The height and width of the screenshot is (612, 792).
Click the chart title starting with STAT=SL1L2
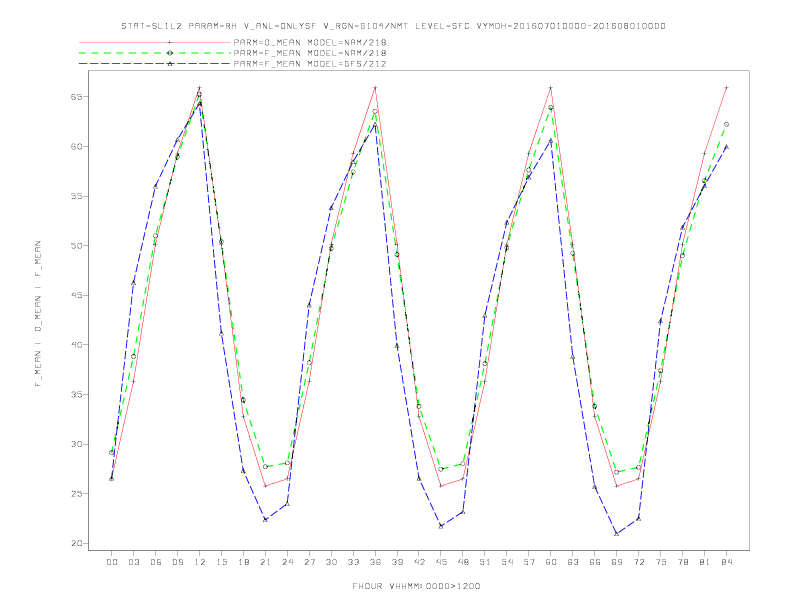pos(393,26)
